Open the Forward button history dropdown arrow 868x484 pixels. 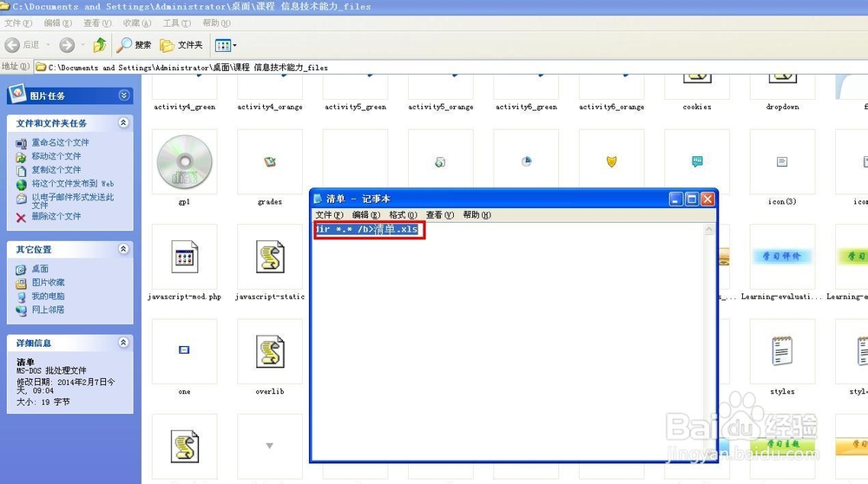(83, 45)
